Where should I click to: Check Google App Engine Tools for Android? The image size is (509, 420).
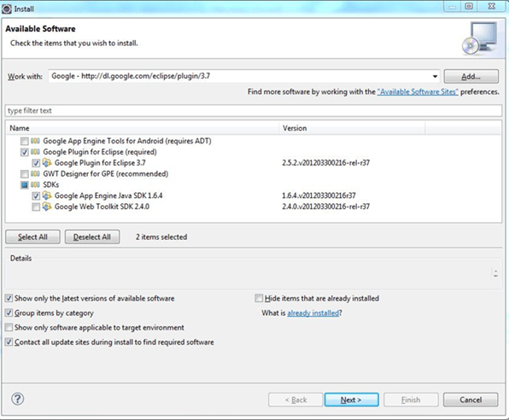coord(25,141)
